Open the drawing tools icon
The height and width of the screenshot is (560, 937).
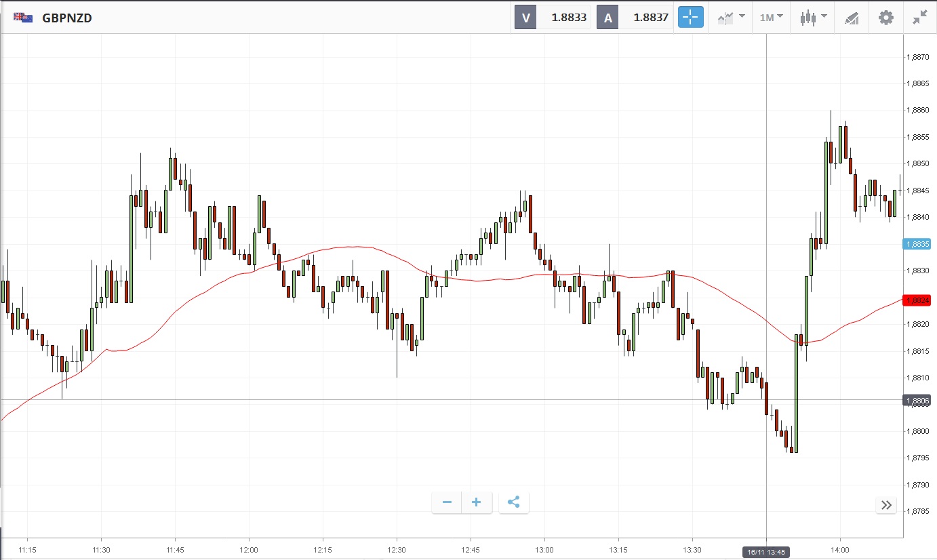852,18
